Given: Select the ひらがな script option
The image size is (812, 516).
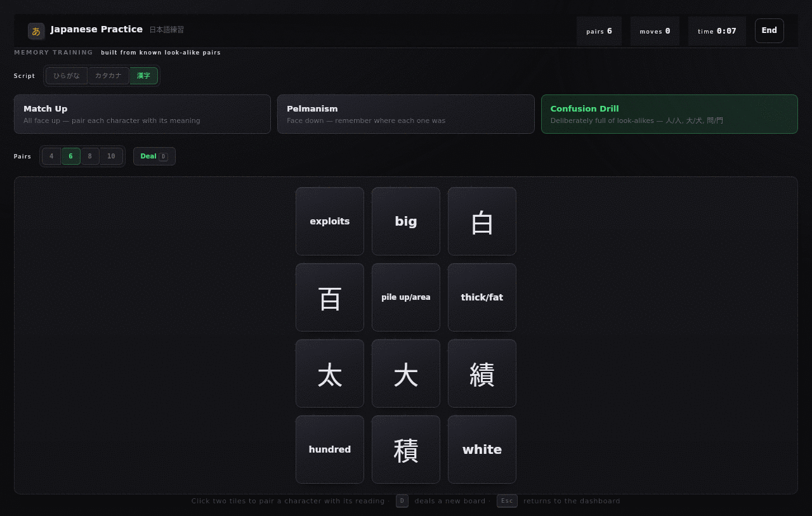Looking at the screenshot, I should click(x=67, y=76).
